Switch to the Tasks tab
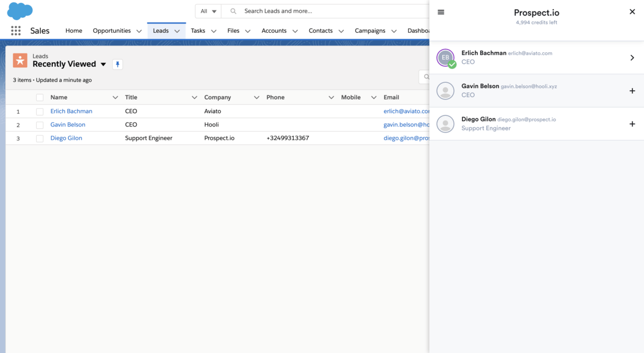Image resolution: width=644 pixels, height=353 pixels. pos(198,31)
